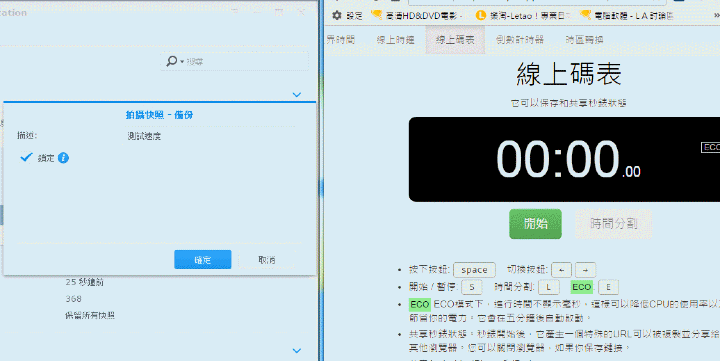Cancel the snapshot dialog via 取消
The image size is (720, 361).
click(266, 259)
